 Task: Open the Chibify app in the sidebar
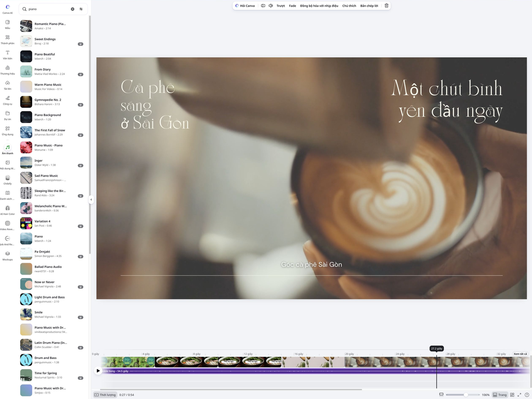8,180
